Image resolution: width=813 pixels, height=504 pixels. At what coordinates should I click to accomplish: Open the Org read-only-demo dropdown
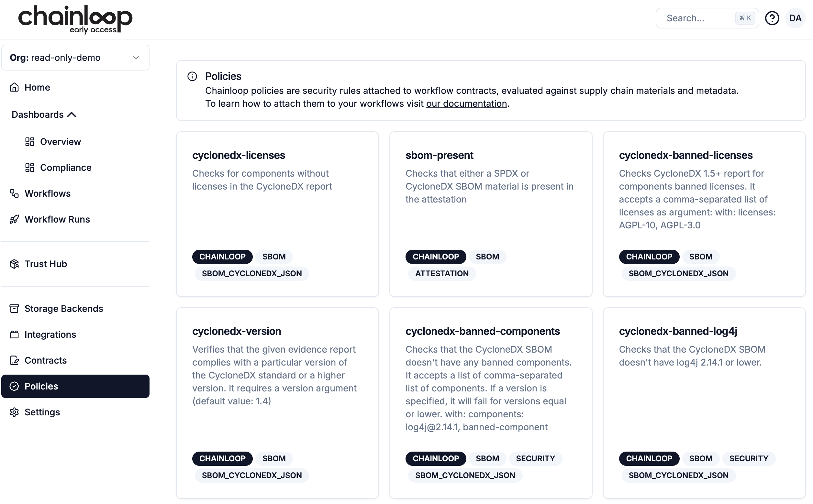click(75, 58)
